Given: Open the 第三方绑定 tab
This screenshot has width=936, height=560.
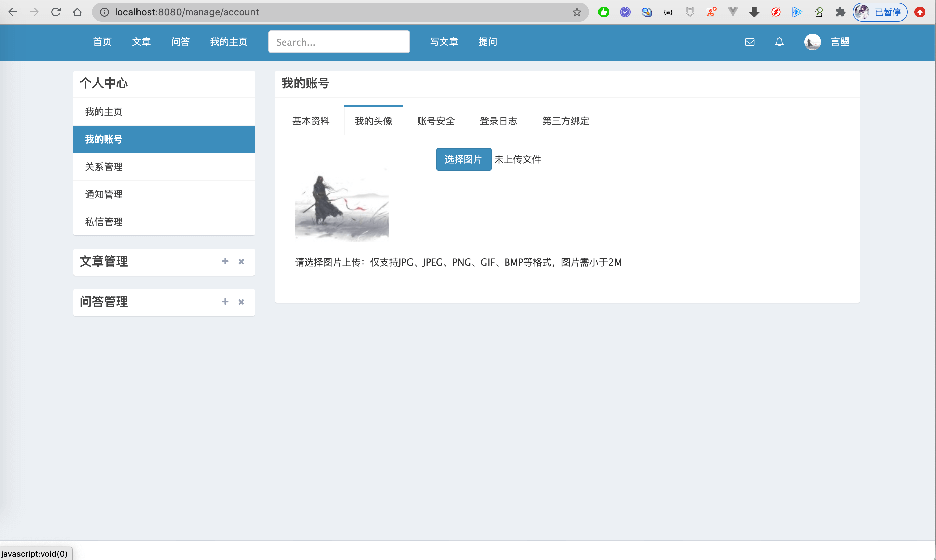Looking at the screenshot, I should coord(565,121).
